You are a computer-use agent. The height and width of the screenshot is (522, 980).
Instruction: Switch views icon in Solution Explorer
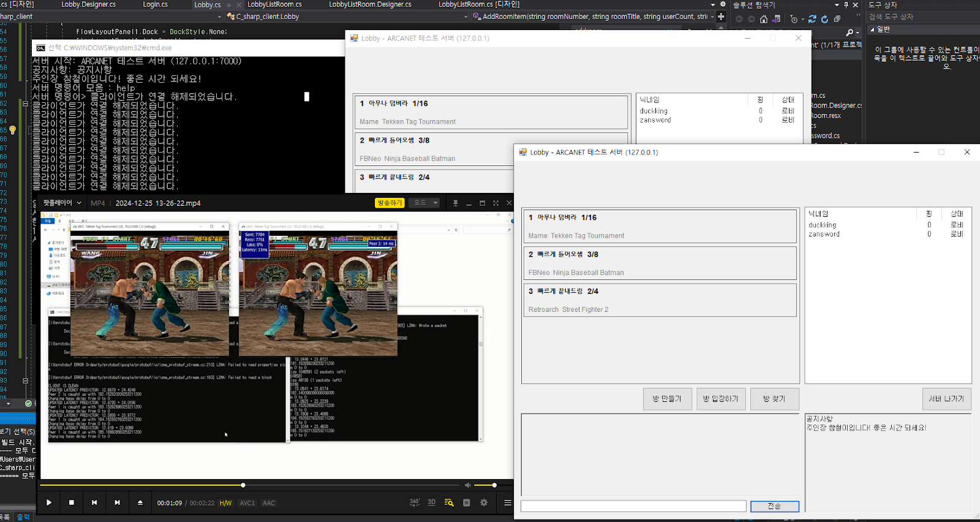tap(776, 19)
